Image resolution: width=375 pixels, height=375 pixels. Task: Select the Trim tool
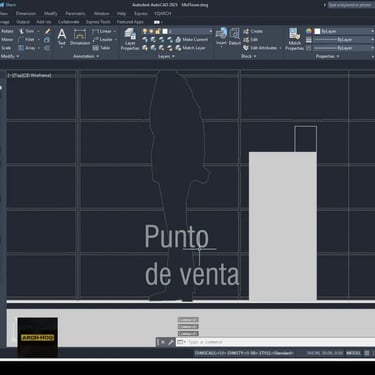[x=27, y=31]
